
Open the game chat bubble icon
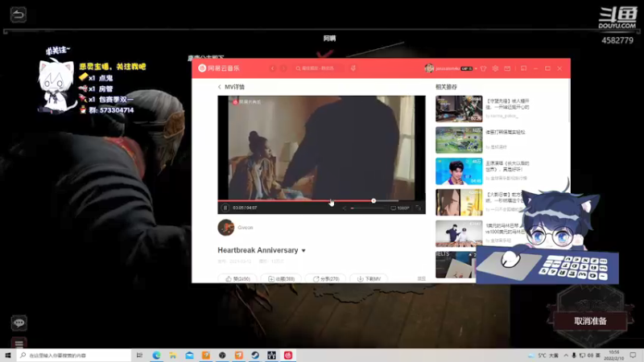(x=19, y=323)
